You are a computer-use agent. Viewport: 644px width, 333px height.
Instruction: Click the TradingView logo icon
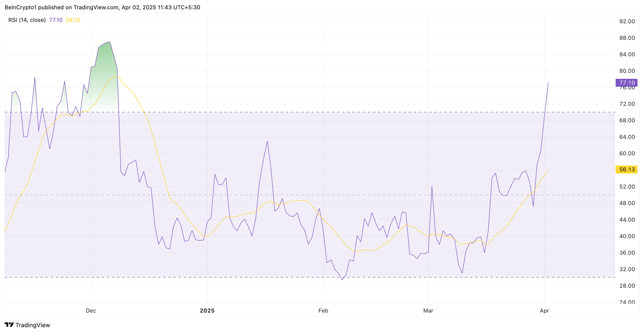point(9,324)
